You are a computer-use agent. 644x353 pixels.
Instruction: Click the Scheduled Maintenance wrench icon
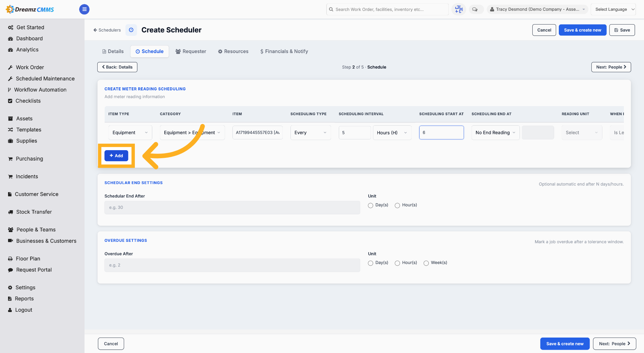pos(10,79)
